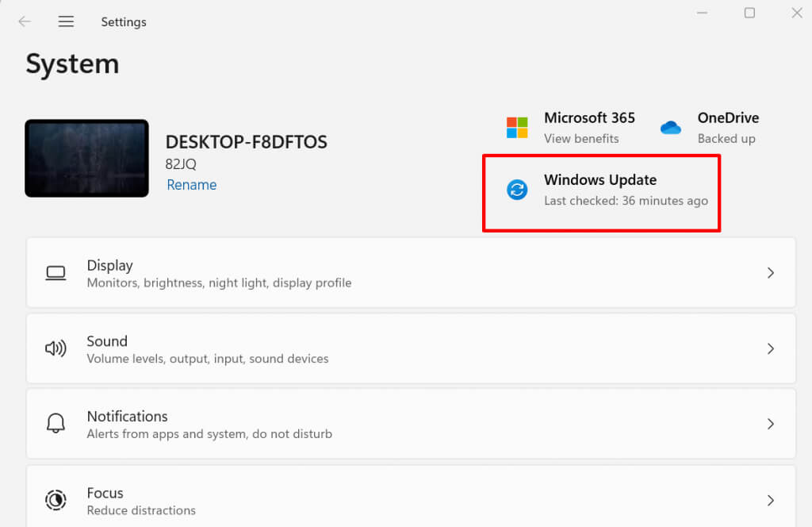Click the Windows Update sync icon
Screen dimensions: 812x527
click(517, 190)
